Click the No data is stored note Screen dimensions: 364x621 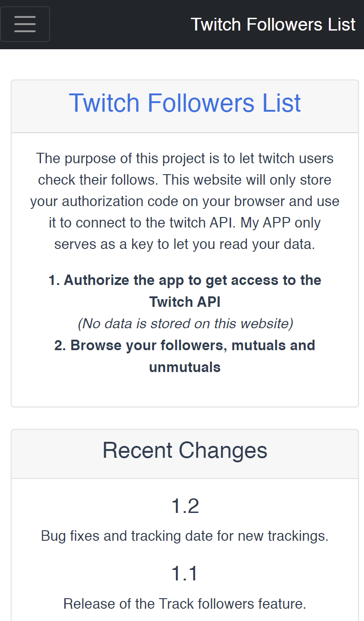(185, 323)
